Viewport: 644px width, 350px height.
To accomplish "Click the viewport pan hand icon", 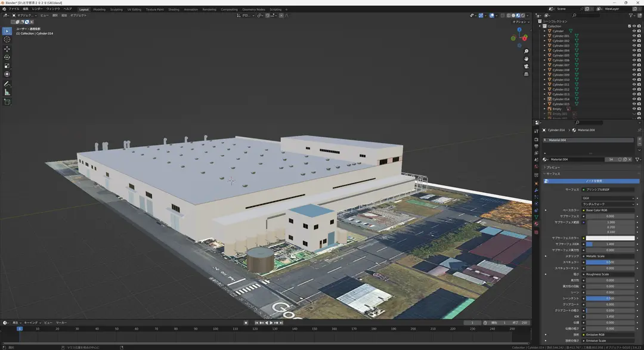I will coord(526,59).
